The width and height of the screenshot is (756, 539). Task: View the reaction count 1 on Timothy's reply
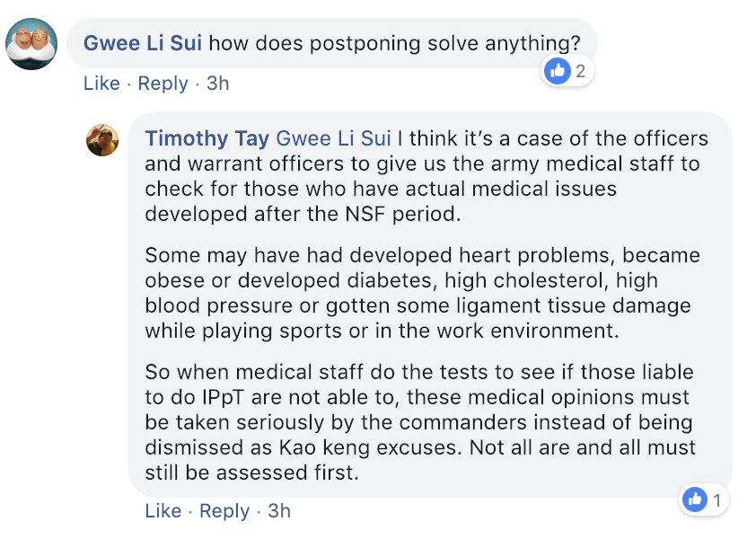pyautogui.click(x=717, y=500)
